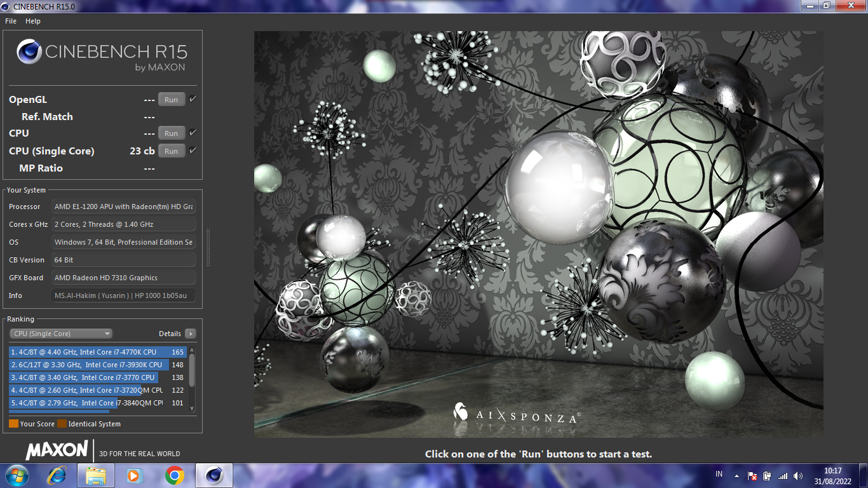Click the IN language indicator
Image resolution: width=868 pixels, height=488 pixels.
click(x=719, y=474)
